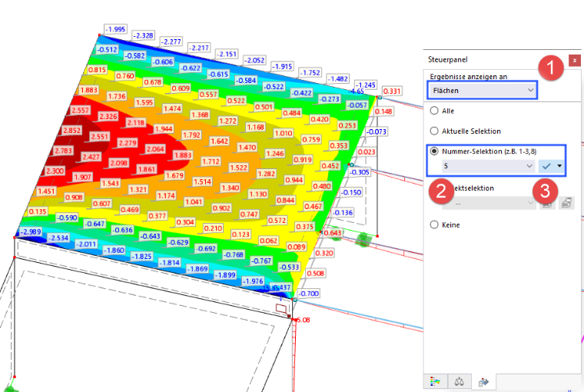Click the result value -1.915
Screen dimensions: 584x392
(283, 66)
